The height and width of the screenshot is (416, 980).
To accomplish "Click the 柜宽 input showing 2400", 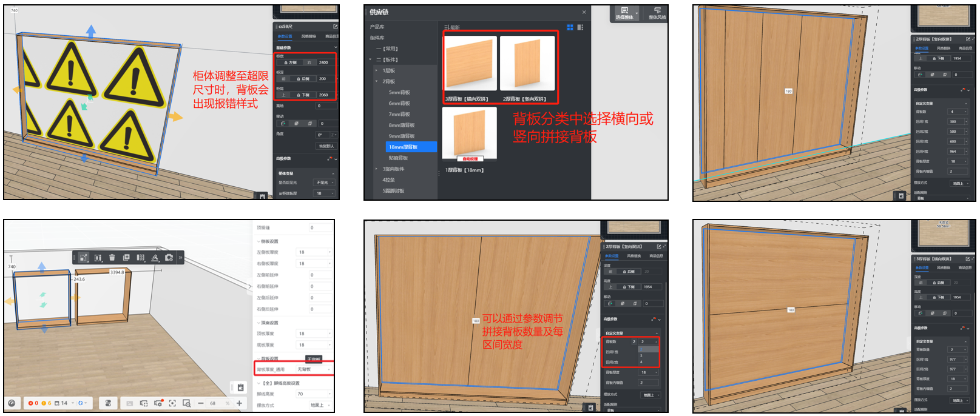I will click(x=325, y=62).
